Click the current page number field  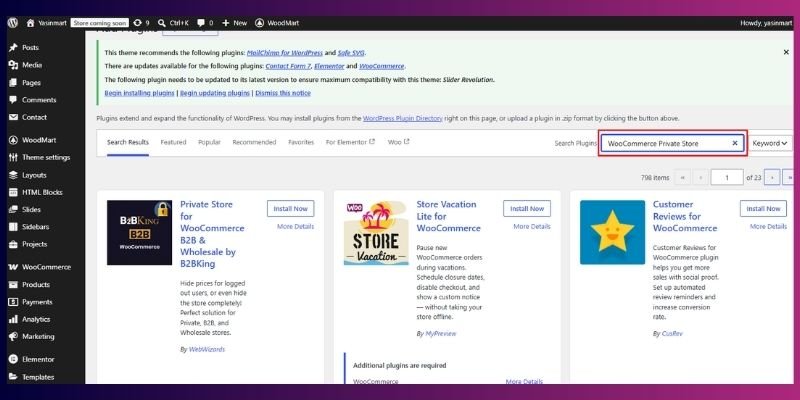click(x=727, y=178)
